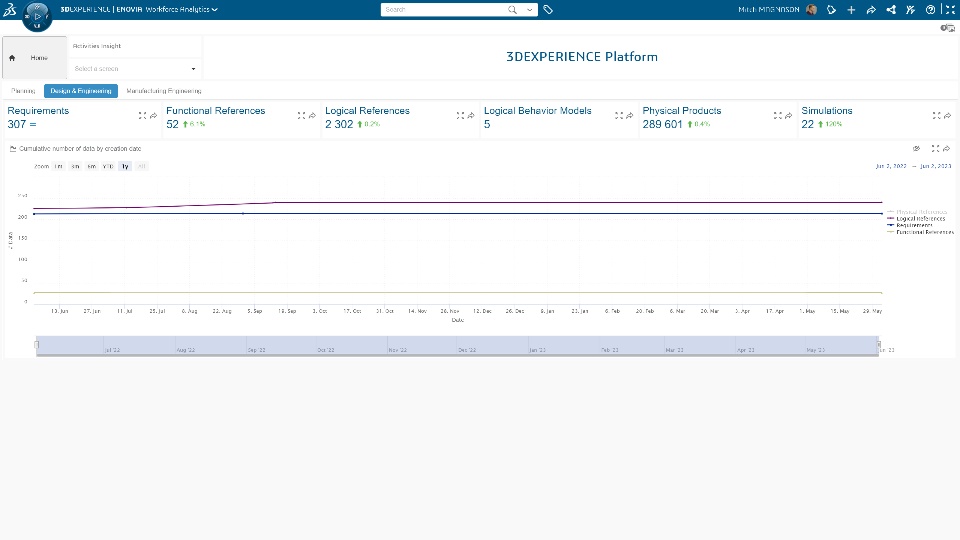Maximize the Logical References widget
The height and width of the screenshot is (540, 960).
[460, 115]
